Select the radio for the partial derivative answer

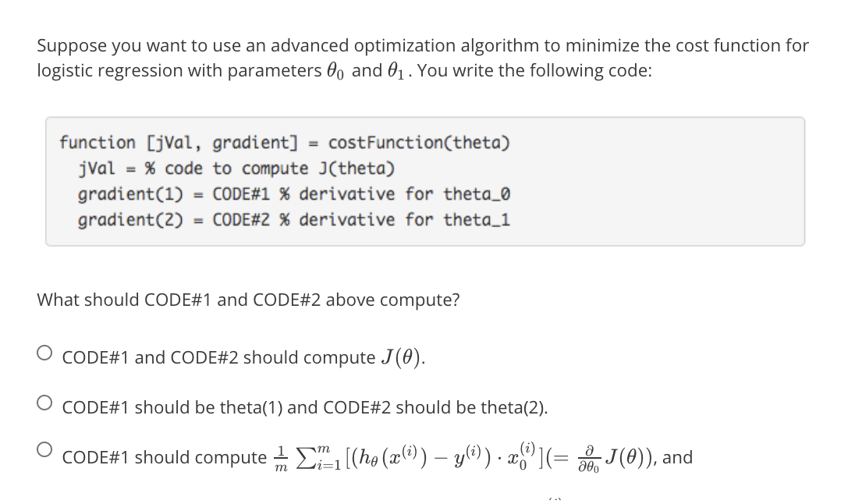pos(44,450)
